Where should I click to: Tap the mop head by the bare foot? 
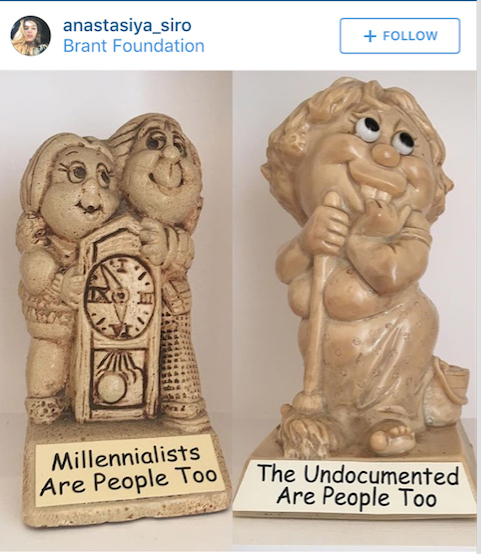[x=303, y=427]
